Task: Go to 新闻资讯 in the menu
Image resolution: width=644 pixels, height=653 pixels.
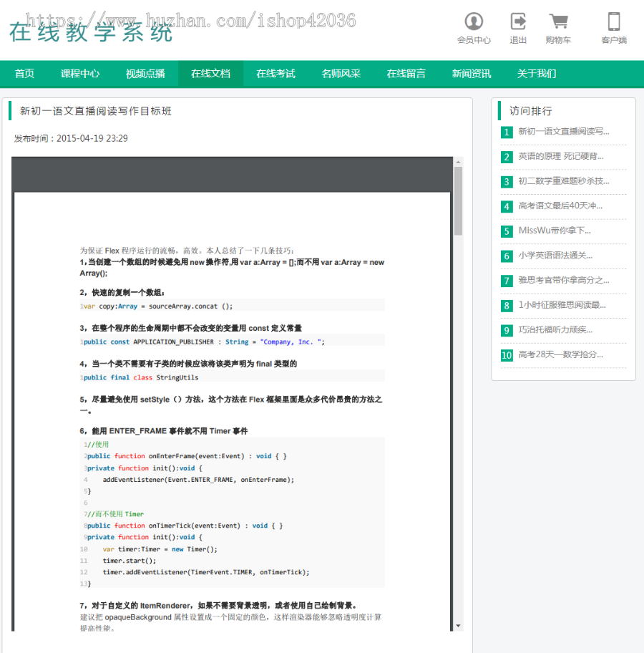Action: [x=472, y=74]
